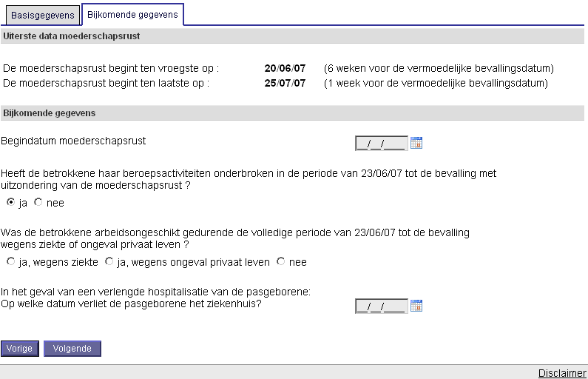Click the earliest start date 20/06/07

285,69
